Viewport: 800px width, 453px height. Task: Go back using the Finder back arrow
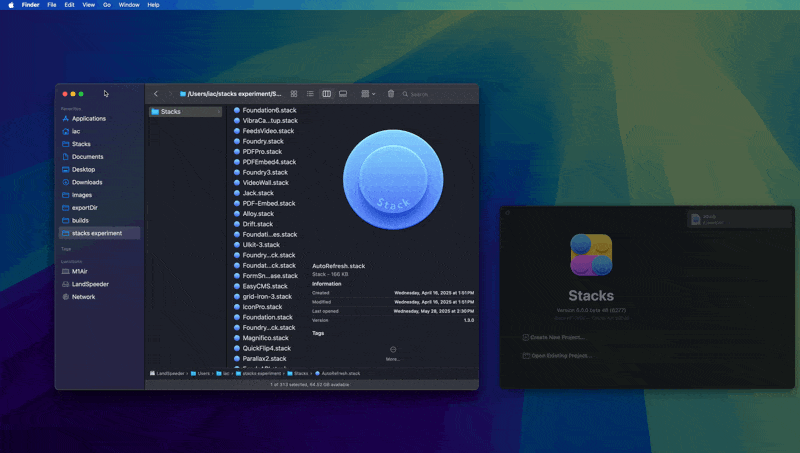pyautogui.click(x=156, y=94)
